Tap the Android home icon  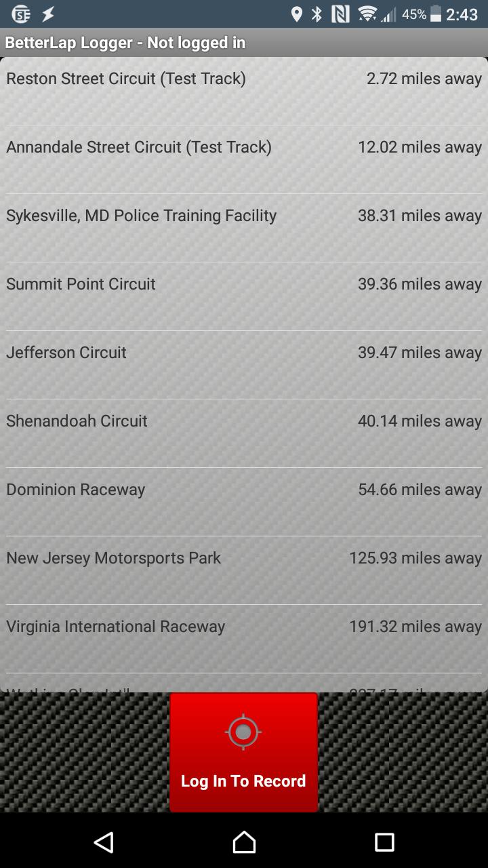pos(244,842)
